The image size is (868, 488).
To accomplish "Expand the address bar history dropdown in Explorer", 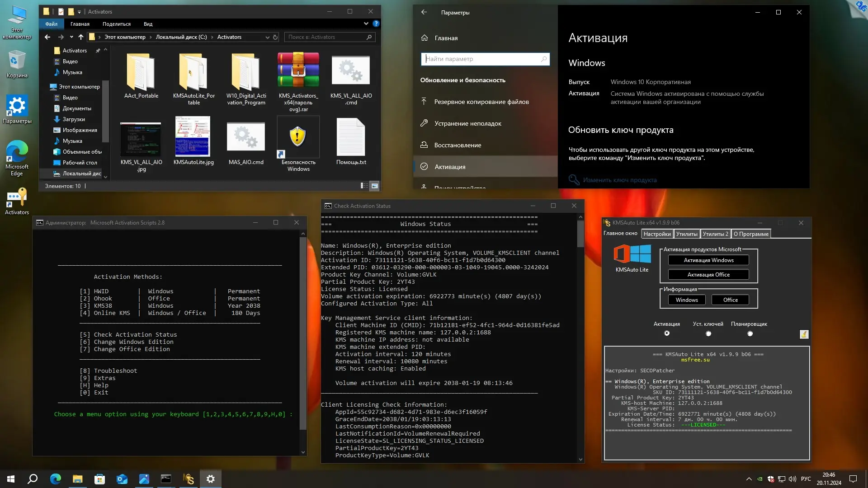I will pyautogui.click(x=267, y=37).
